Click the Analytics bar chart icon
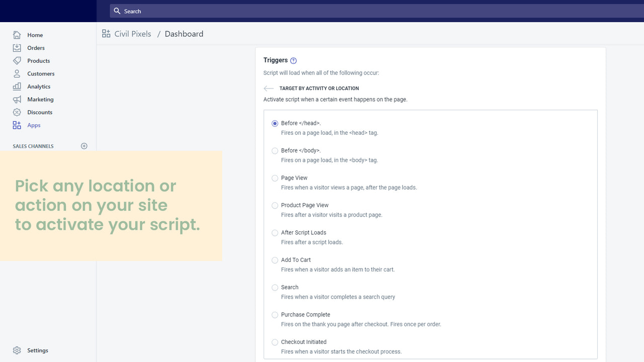Screen dimensions: 644x362 [x=17, y=86]
